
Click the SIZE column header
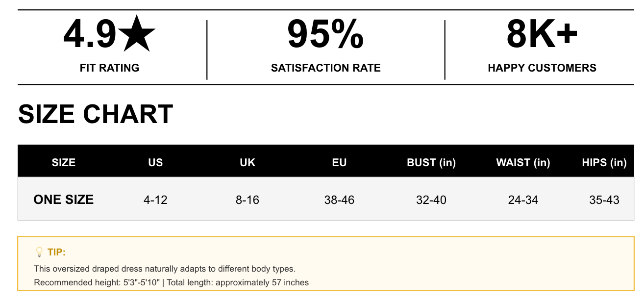pyautogui.click(x=64, y=162)
